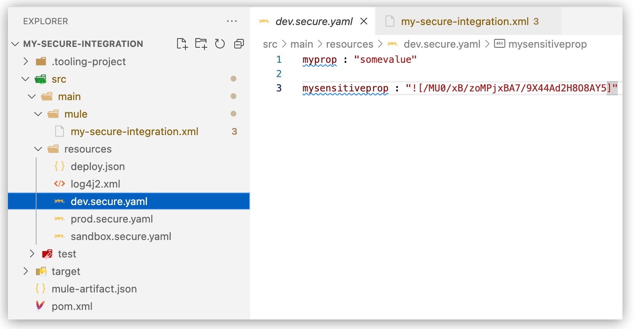Click the JSON braces icon of deploy.json
This screenshot has height=329, width=644.
(60, 166)
